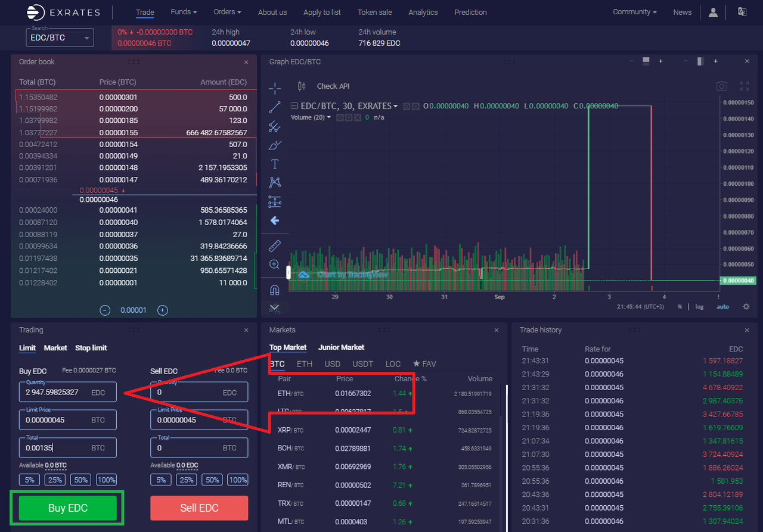Collapse the chart legend with minus box

[294, 106]
